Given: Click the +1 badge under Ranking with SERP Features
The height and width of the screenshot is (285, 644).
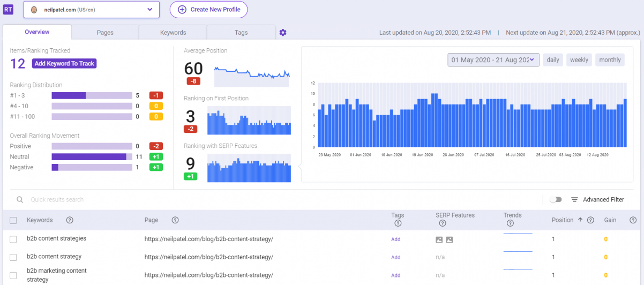Looking at the screenshot, I should 191,176.
